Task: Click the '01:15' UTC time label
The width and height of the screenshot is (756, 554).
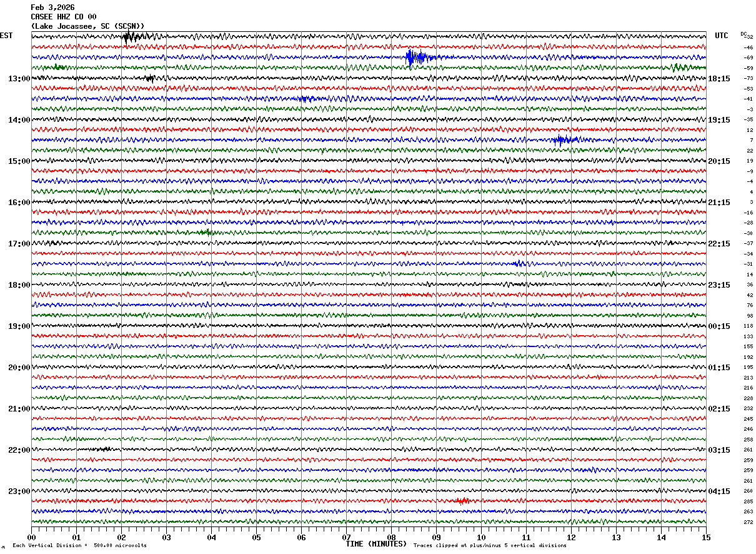Action: click(719, 368)
